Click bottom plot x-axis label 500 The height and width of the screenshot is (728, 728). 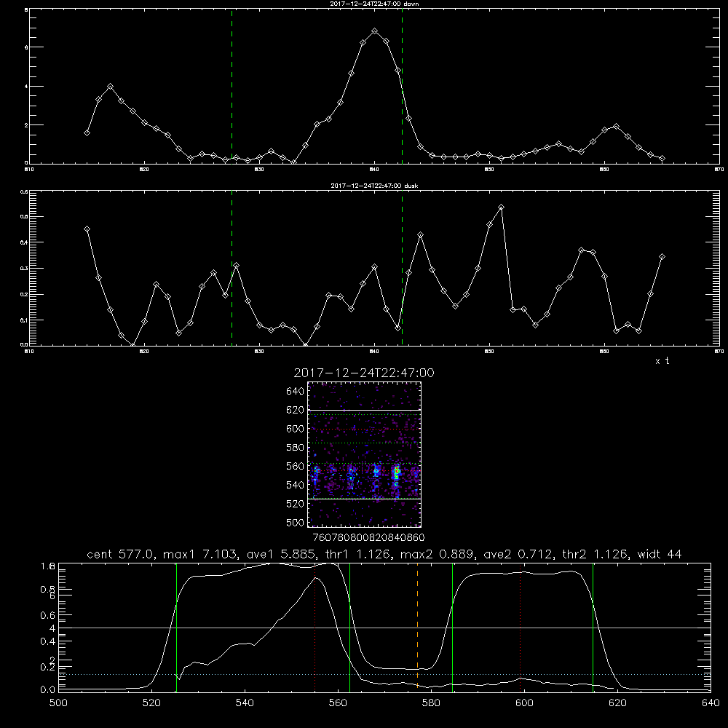click(58, 703)
